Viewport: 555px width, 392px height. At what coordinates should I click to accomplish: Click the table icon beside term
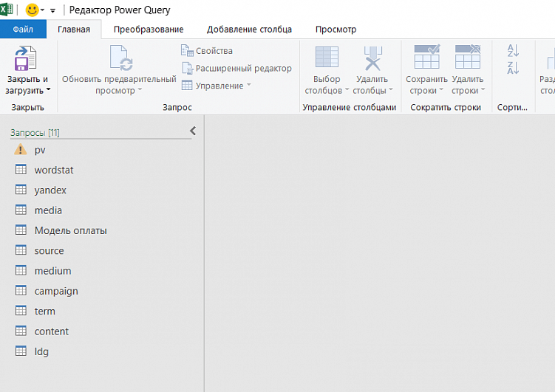coord(21,310)
